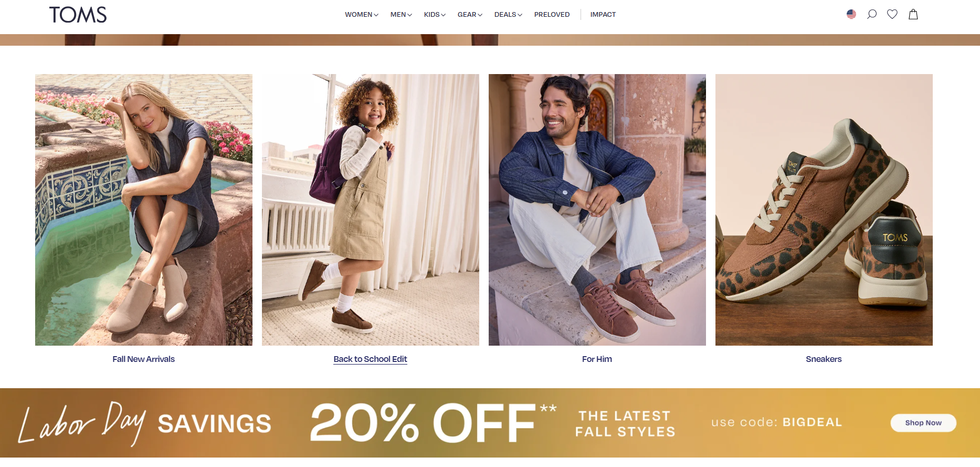Select the leopard sneaker image
The image size is (980, 467).
[x=824, y=210]
